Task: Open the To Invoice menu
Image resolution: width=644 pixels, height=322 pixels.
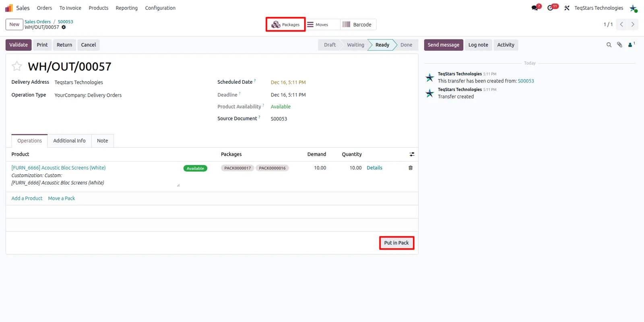Action: [x=70, y=8]
